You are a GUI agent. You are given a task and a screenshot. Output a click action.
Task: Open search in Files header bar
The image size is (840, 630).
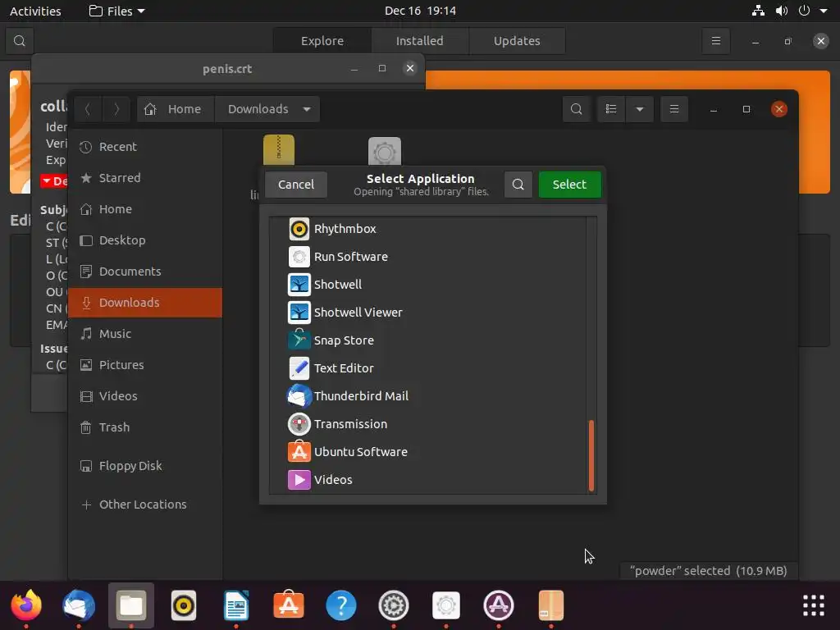point(577,109)
